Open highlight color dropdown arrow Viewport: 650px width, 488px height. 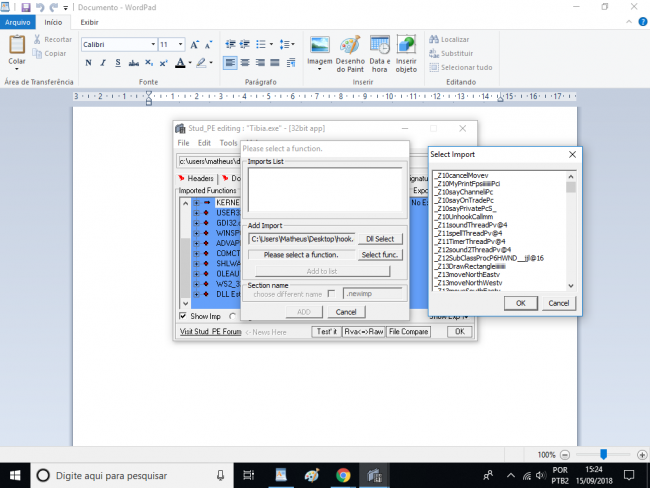pos(211,63)
